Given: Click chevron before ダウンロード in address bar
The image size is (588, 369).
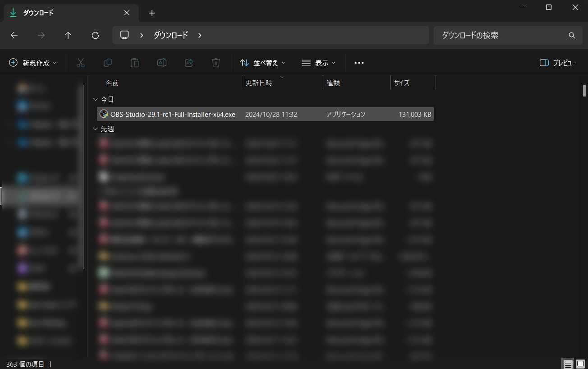Looking at the screenshot, I should pos(142,35).
